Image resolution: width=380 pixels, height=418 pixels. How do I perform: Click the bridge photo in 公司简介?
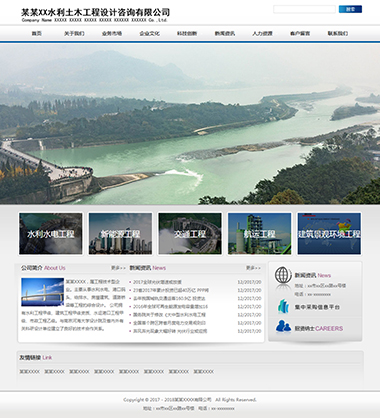(x=42, y=292)
